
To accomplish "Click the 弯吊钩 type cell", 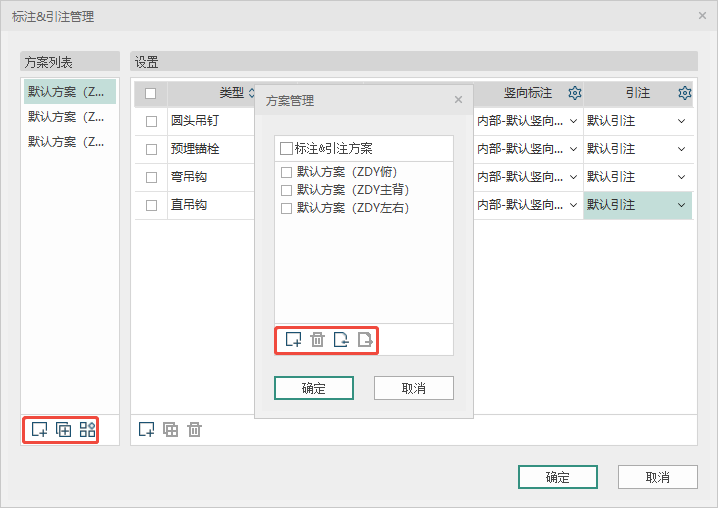I will point(211,177).
